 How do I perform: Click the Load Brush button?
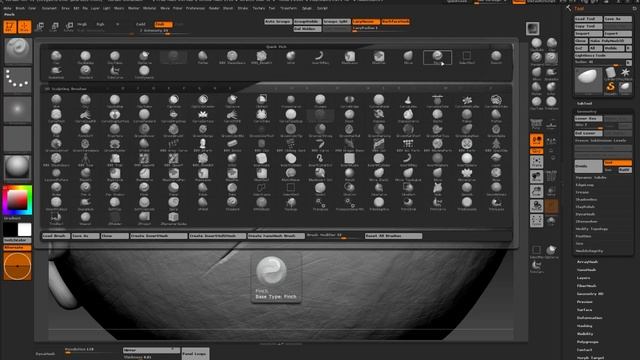click(56, 236)
